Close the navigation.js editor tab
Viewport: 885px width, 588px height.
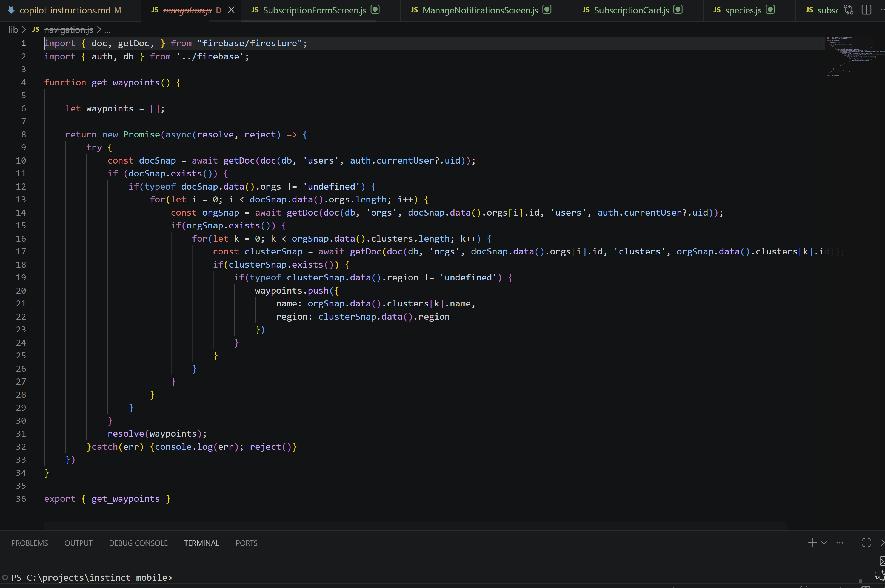click(232, 10)
